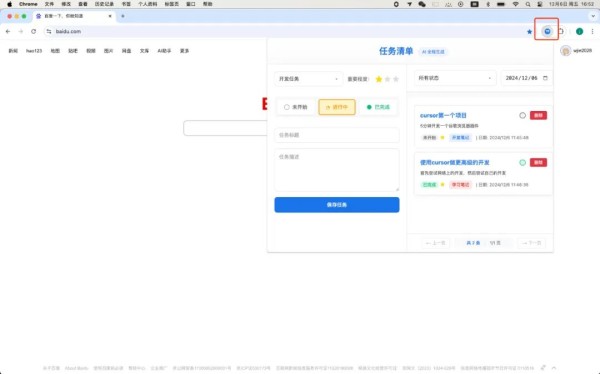Open the 查看 menu
The height and width of the screenshot is (374, 600).
83,4
